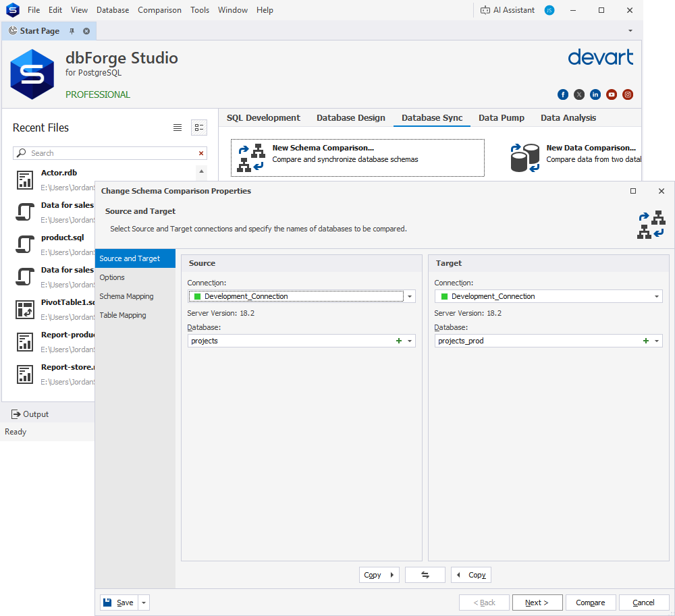The height and width of the screenshot is (616, 675).
Task: Open the Edit menu
Action: 55,10
